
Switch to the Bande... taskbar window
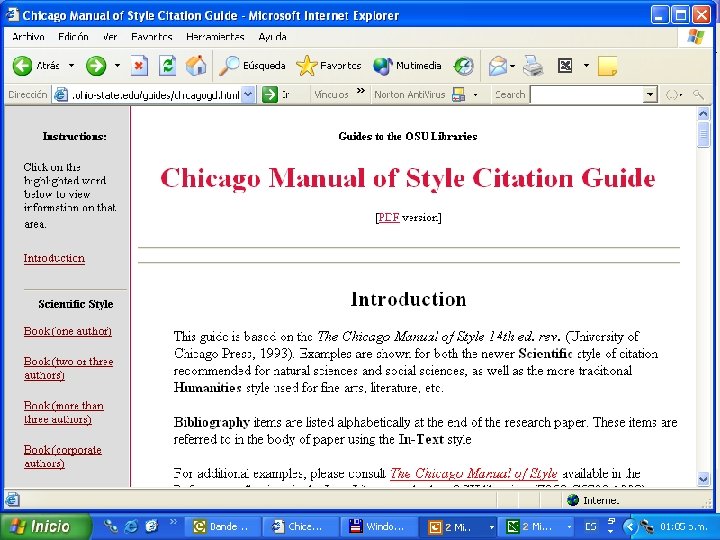pos(223,527)
